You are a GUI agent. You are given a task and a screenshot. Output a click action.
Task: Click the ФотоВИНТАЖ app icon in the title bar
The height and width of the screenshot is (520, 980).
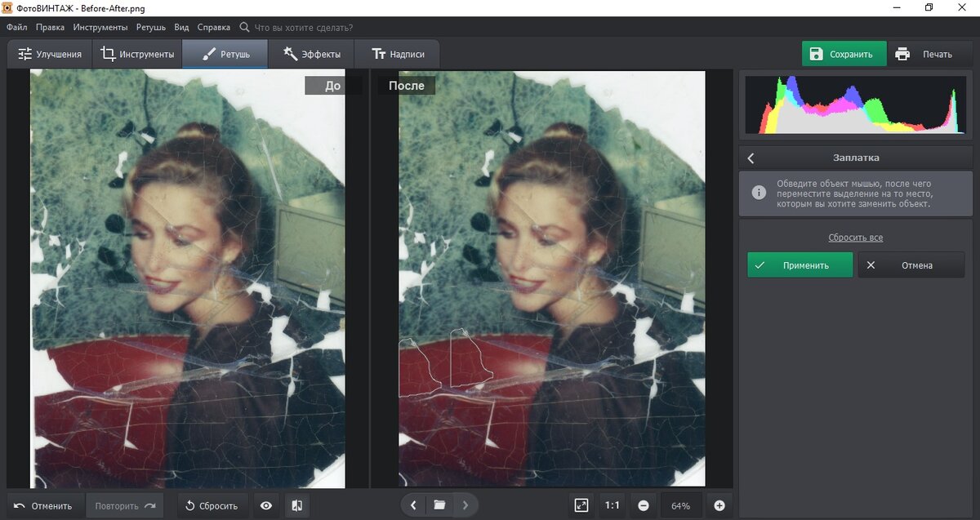point(8,7)
